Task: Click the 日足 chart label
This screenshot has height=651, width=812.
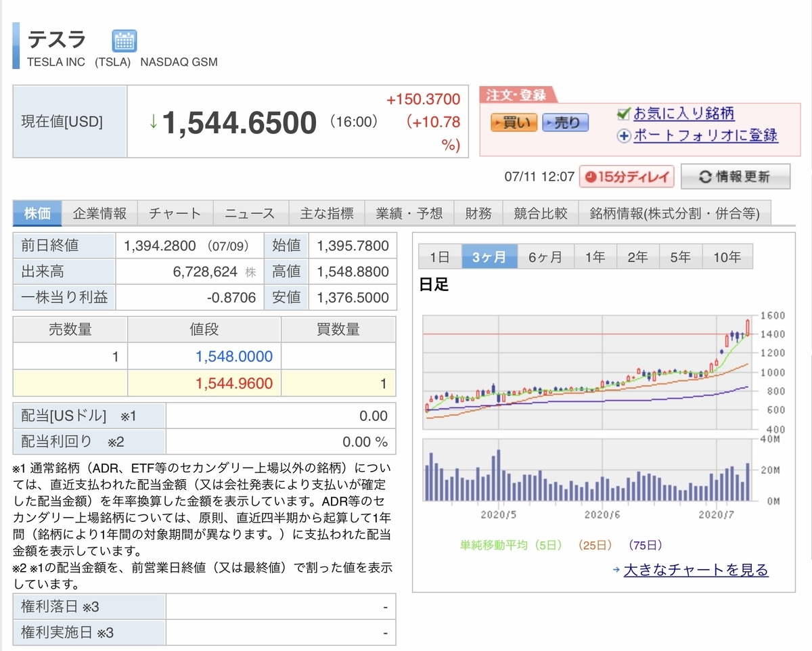Action: click(434, 284)
